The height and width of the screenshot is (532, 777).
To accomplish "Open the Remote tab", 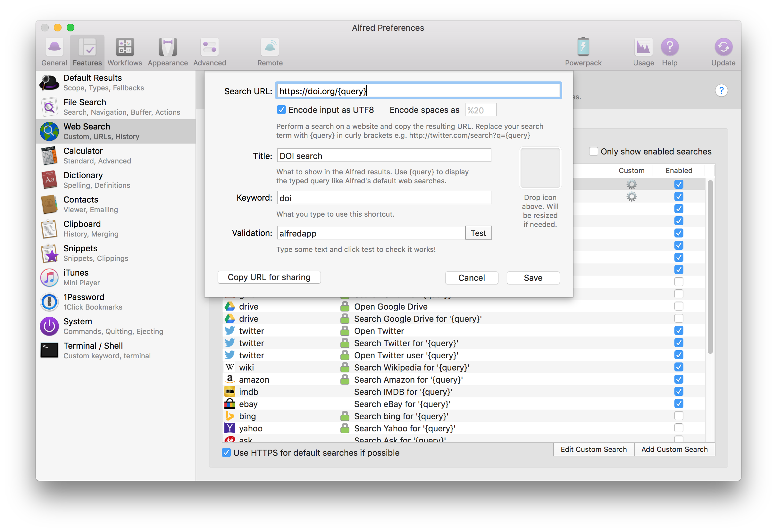I will point(270,52).
